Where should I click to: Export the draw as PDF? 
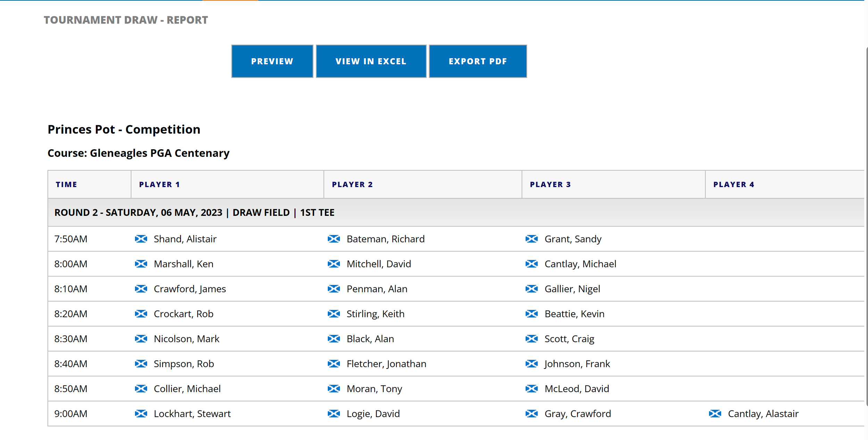click(478, 61)
